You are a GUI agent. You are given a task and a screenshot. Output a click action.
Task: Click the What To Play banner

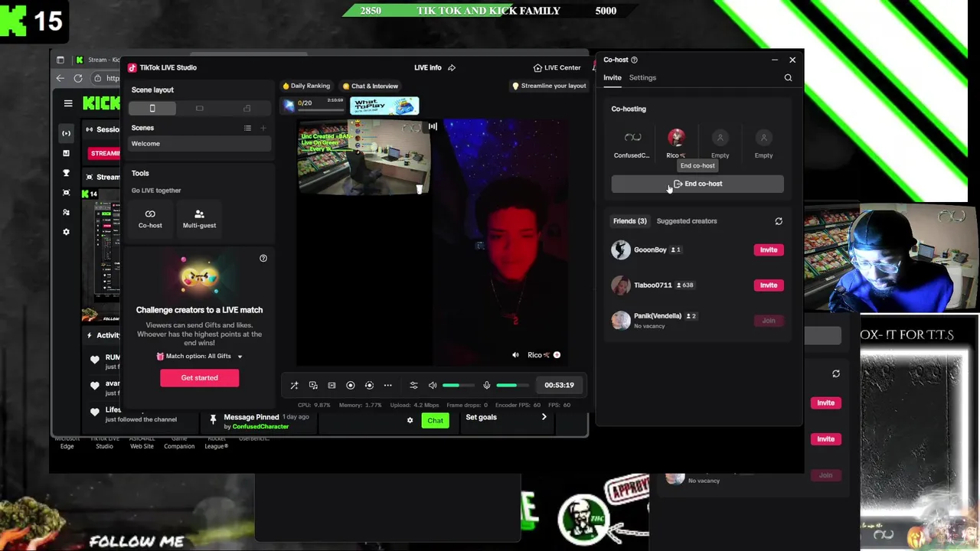pyautogui.click(x=384, y=106)
